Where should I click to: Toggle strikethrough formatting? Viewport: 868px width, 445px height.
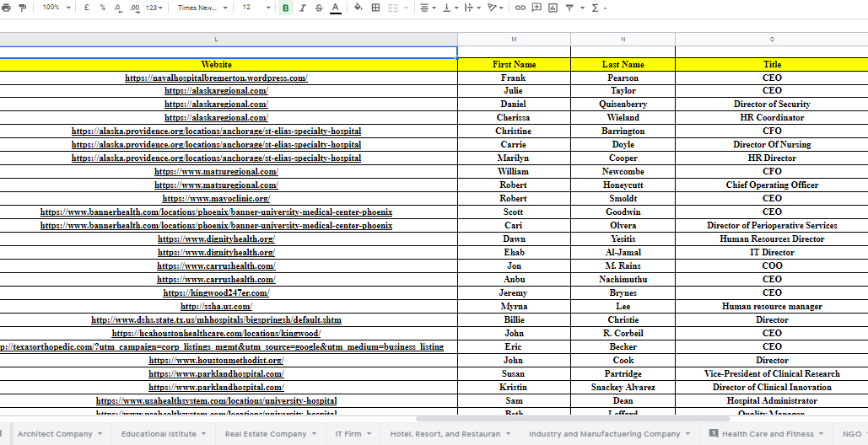point(318,8)
